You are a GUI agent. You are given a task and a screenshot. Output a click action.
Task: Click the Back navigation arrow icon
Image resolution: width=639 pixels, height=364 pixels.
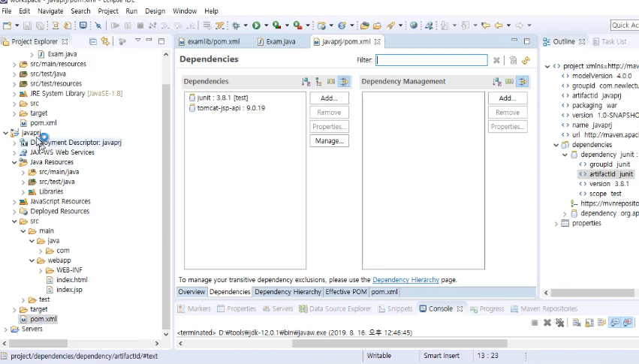coord(499,26)
